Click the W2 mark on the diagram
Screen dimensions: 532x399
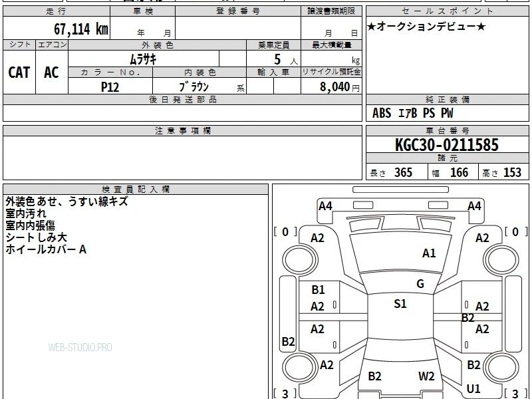click(426, 376)
